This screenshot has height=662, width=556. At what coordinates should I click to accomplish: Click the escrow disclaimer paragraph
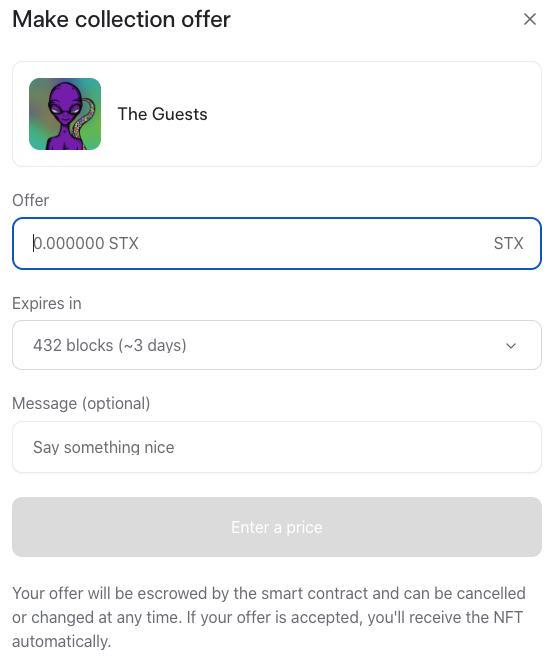pos(269,617)
